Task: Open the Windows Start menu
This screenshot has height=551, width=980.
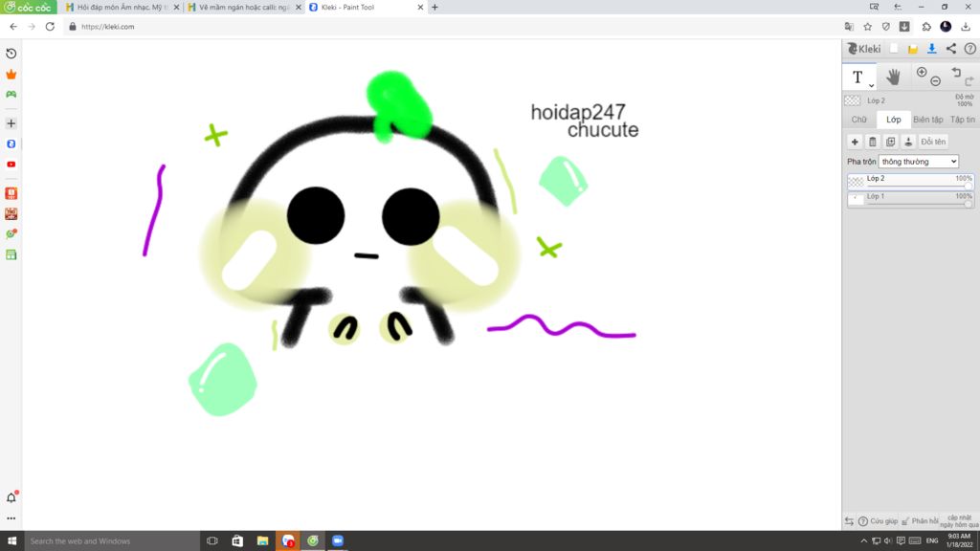Action: [11, 541]
